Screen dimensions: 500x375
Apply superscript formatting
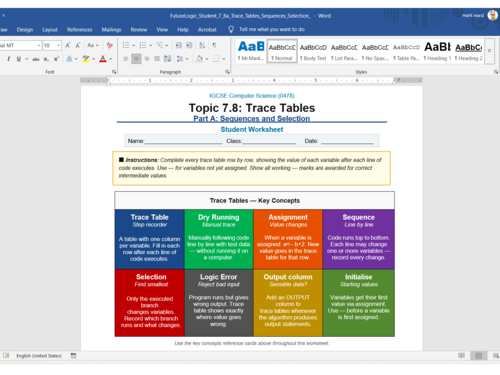pos(56,59)
